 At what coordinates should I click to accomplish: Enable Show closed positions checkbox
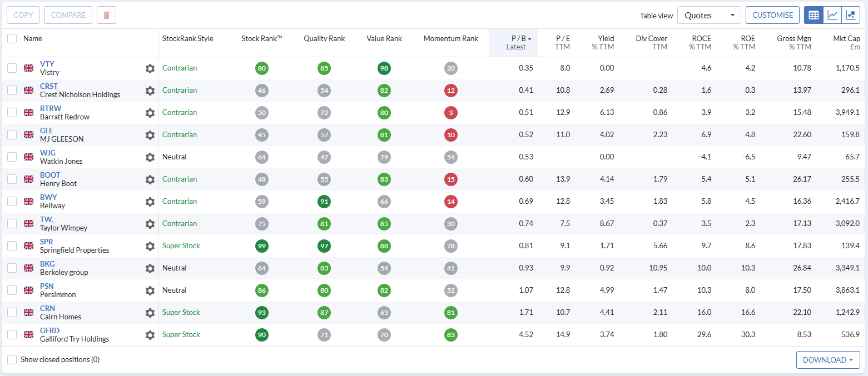[12, 359]
